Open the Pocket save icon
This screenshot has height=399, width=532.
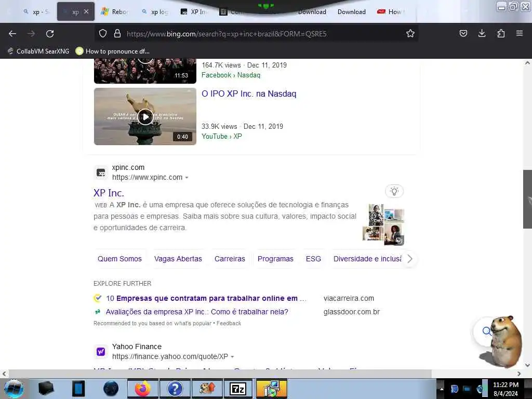pos(463,33)
